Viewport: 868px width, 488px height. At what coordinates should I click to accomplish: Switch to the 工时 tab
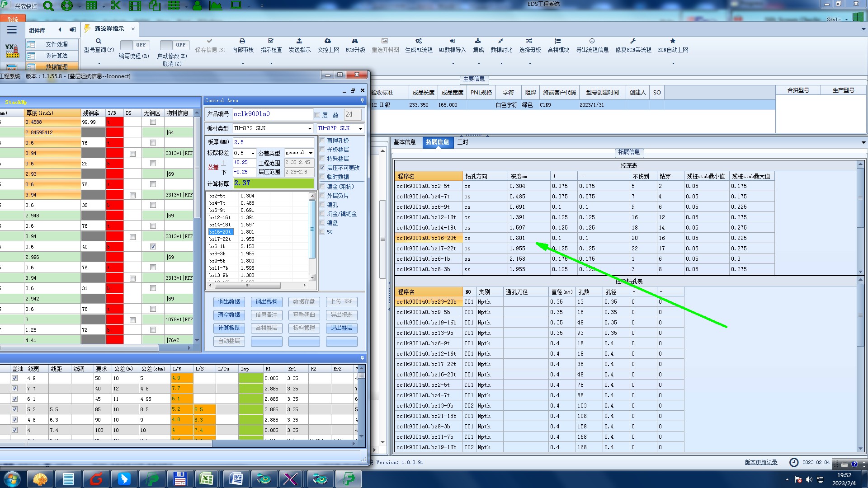462,142
